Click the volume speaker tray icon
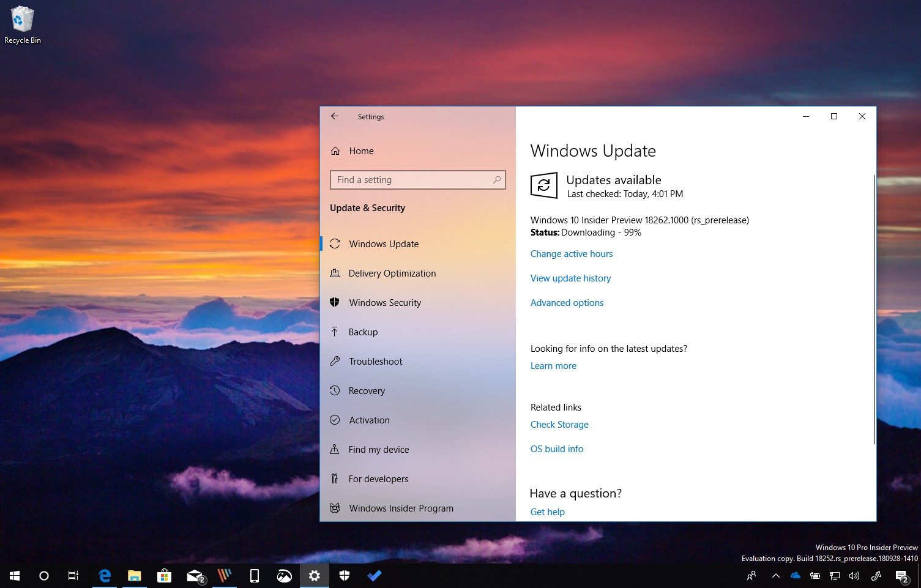Image resolution: width=921 pixels, height=588 pixels. (854, 576)
